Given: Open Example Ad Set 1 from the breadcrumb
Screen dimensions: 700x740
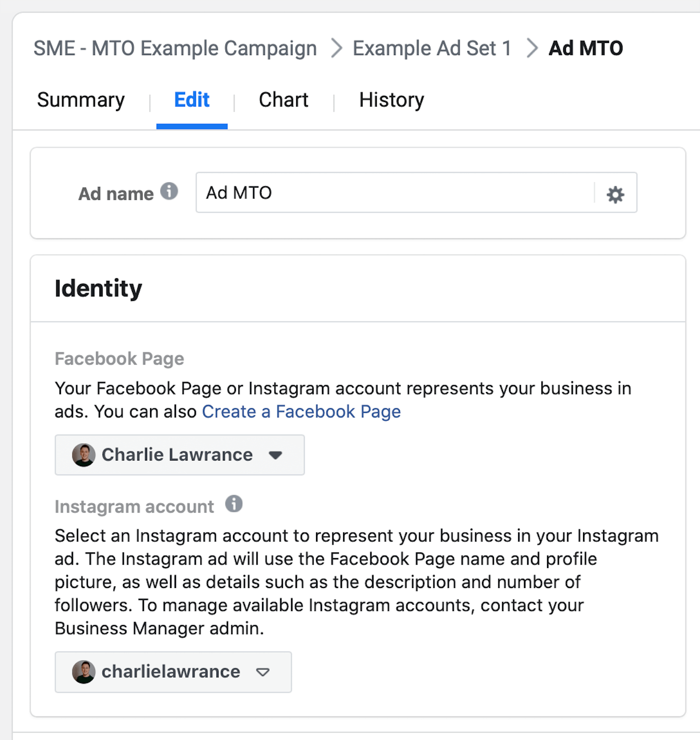Looking at the screenshot, I should [431, 48].
